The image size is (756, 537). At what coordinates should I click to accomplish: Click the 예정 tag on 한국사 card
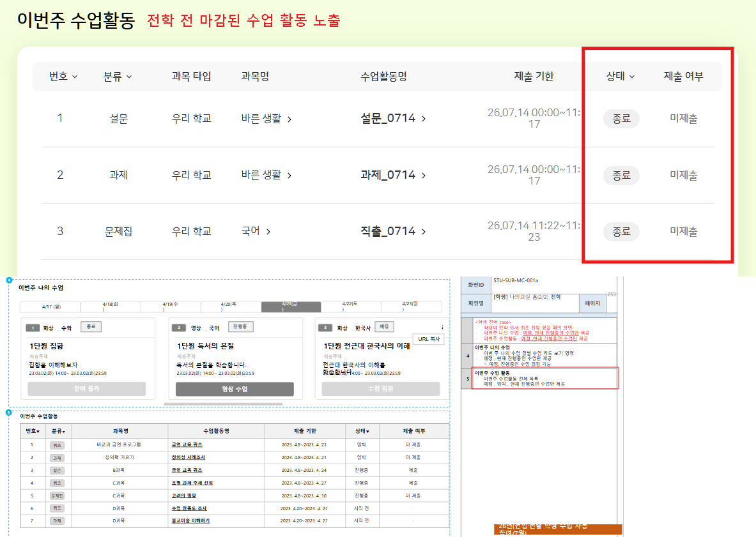[x=384, y=326]
